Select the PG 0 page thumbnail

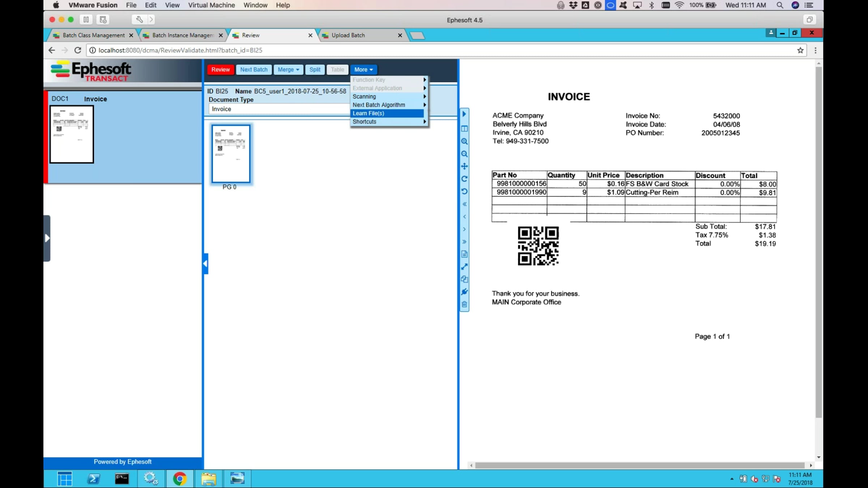[231, 154]
